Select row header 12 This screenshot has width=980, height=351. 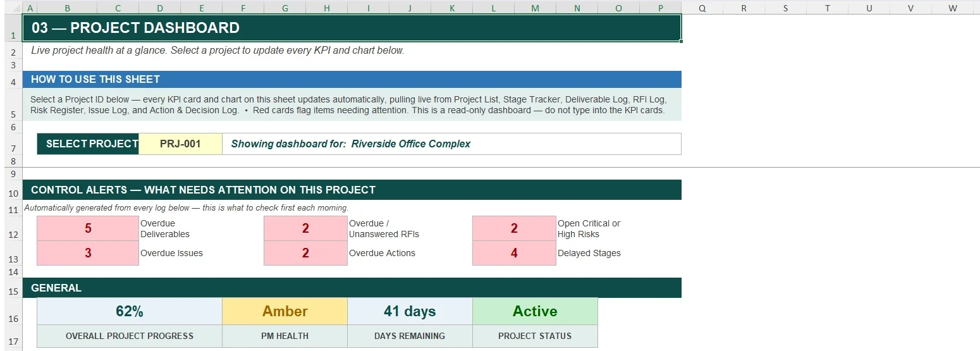coord(13,228)
